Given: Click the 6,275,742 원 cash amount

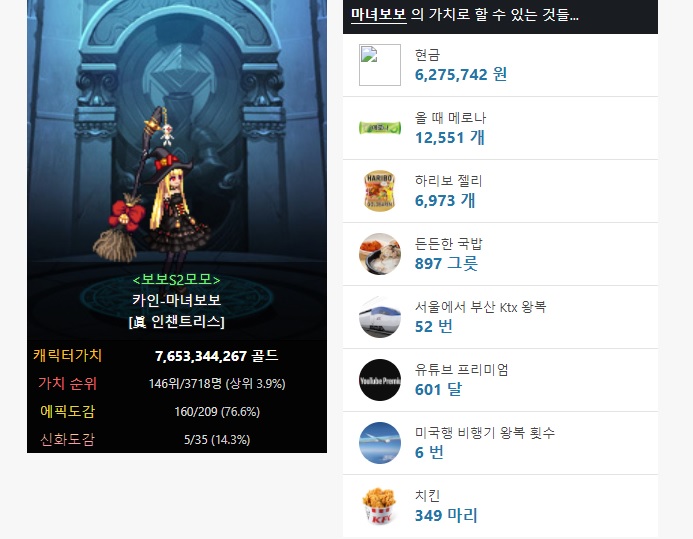Looking at the screenshot, I should click(x=461, y=74).
